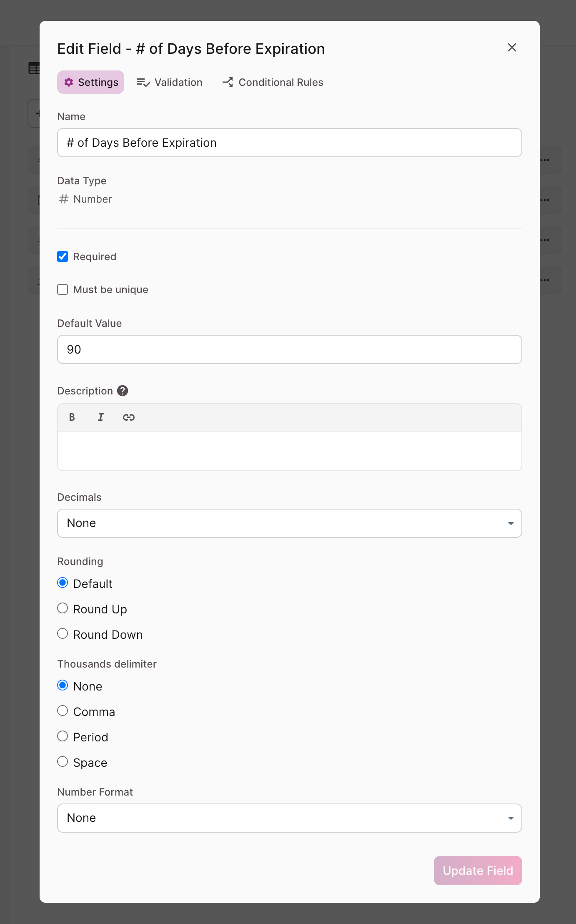Expand the Number Format dropdown
The height and width of the screenshot is (924, 576).
289,818
